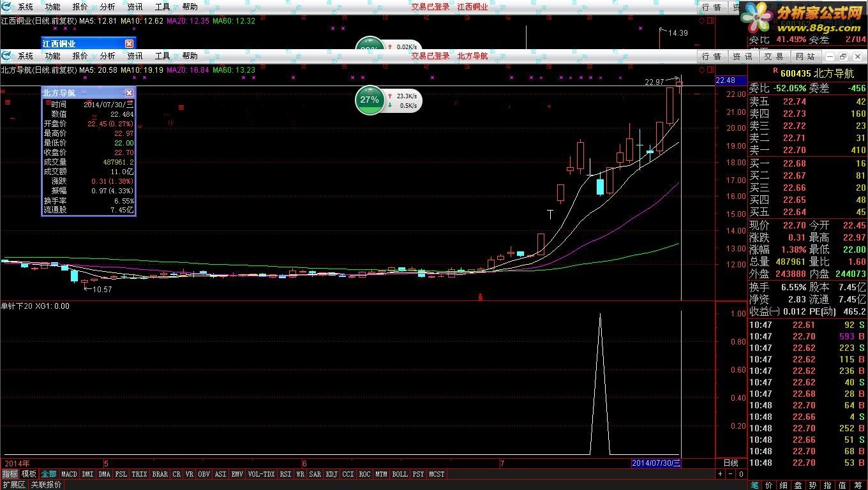Open the 报价 menu in the 北方导航 window
The width and height of the screenshot is (868, 490).
80,56
